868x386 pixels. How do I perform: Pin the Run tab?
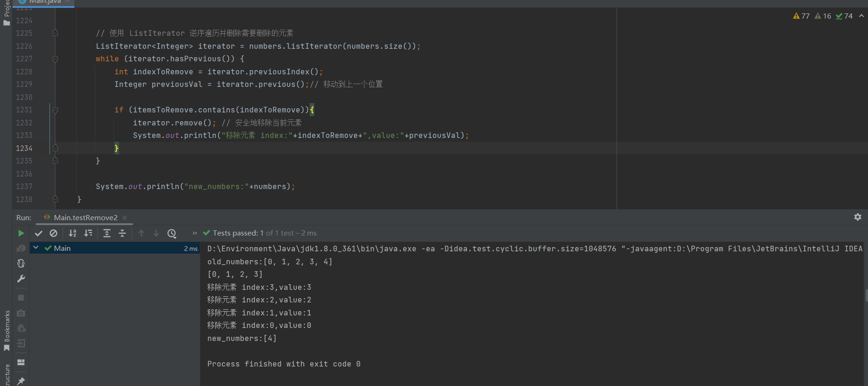click(x=21, y=381)
